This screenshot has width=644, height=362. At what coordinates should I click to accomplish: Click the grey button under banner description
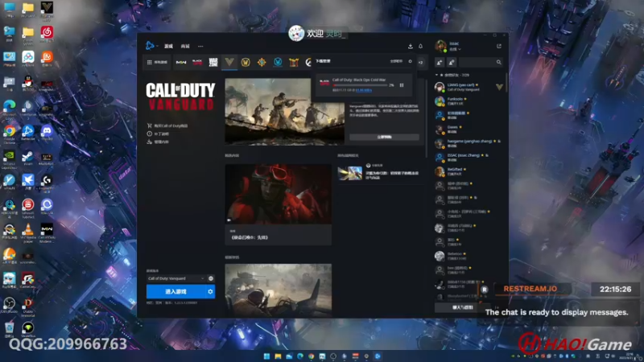click(x=385, y=137)
